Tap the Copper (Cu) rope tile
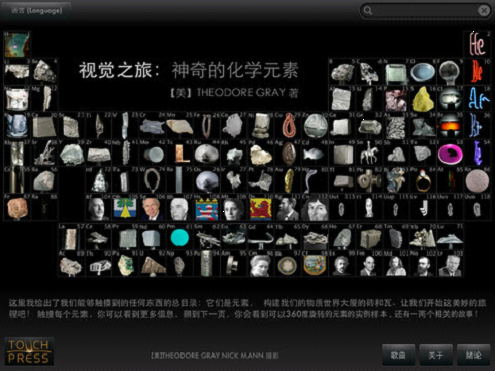The width and height of the screenshot is (495, 371). (x=289, y=126)
